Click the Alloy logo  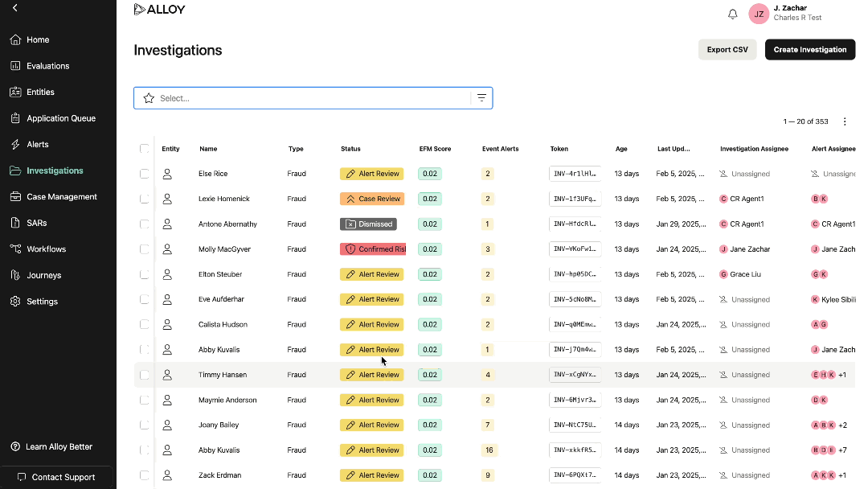[x=159, y=10]
